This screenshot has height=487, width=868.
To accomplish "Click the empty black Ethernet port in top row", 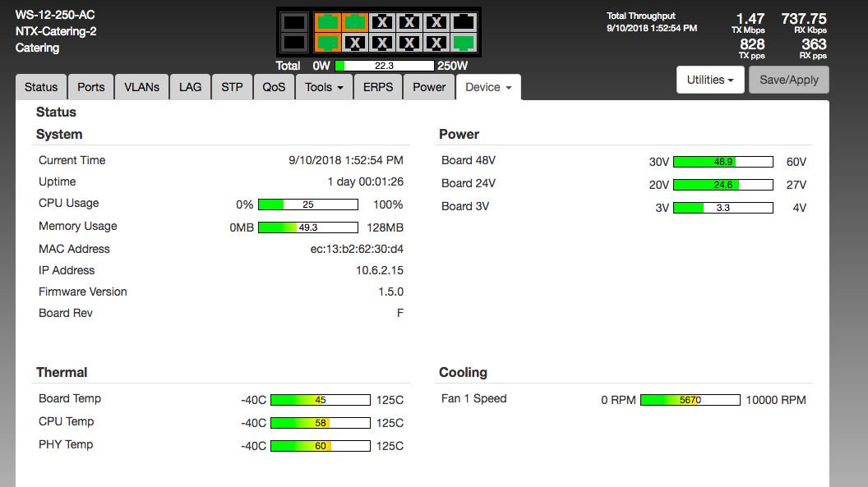I will 464,22.
